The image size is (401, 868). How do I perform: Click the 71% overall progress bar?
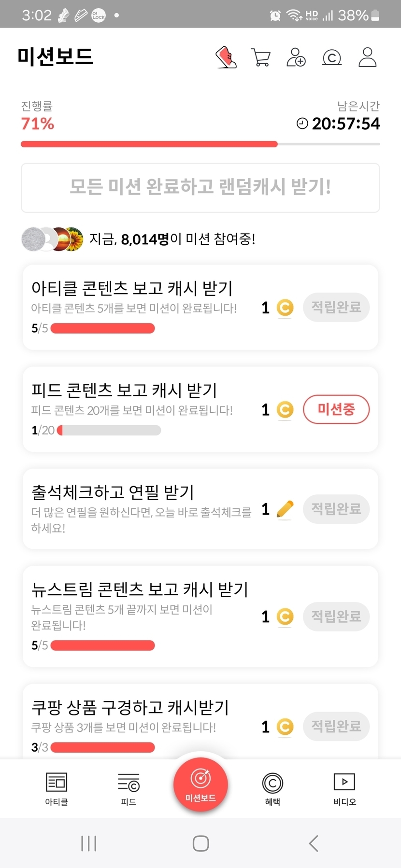coord(200,144)
